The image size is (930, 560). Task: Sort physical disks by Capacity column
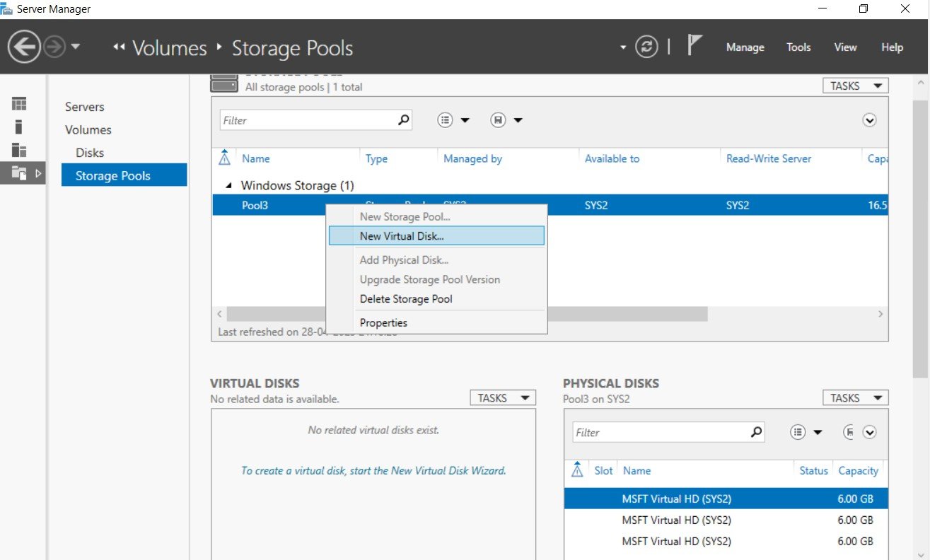858,470
